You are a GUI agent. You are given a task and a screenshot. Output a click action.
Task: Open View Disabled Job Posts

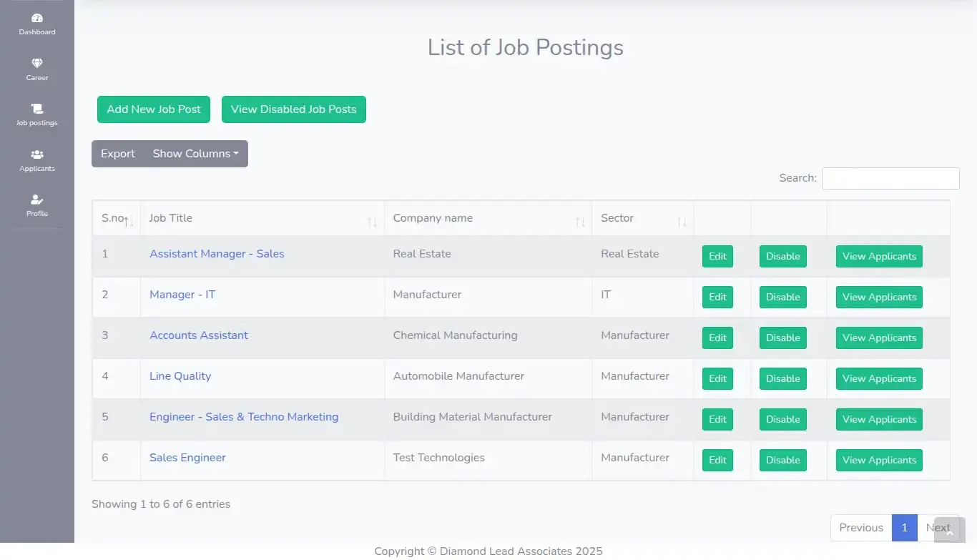293,109
